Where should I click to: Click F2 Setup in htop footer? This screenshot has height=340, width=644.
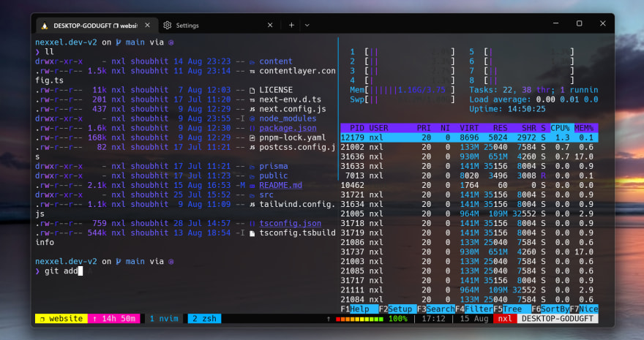click(x=400, y=309)
